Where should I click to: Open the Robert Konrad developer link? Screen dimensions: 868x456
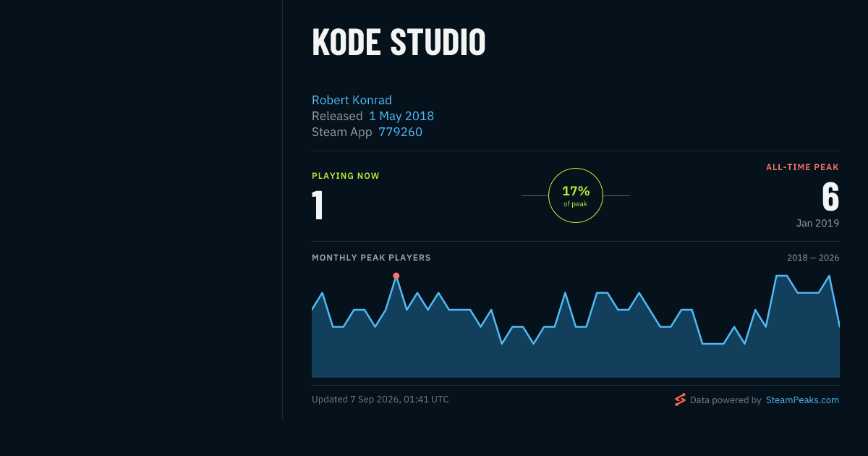click(x=352, y=100)
